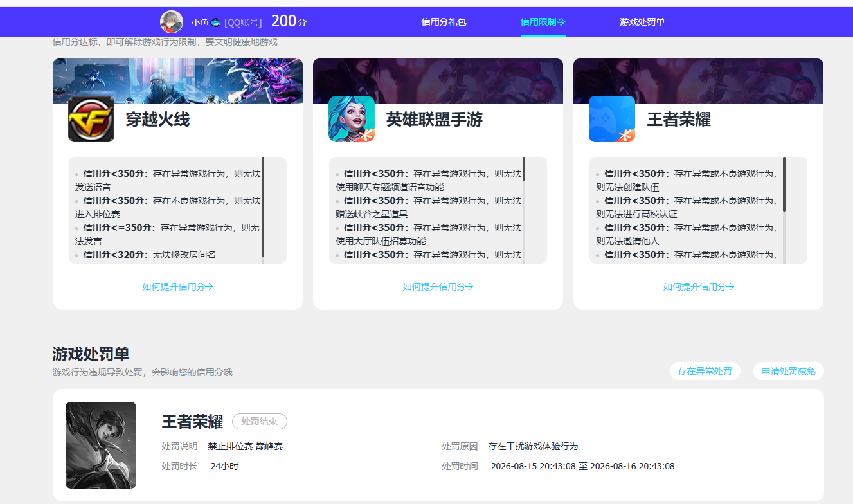Select the 无法发送语音 rule in 穿越火线
This screenshot has width=853, height=504.
[168, 180]
